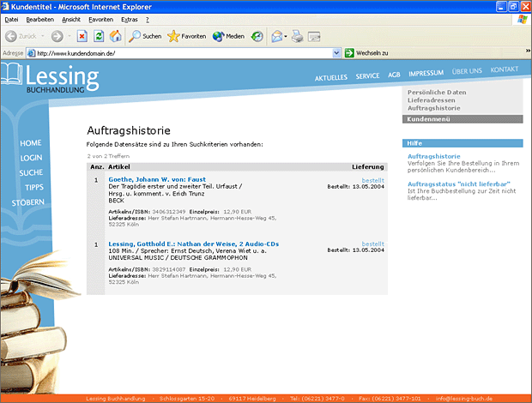Click the History (Verlauf) icon
Image resolution: width=532 pixels, height=403 pixels.
tap(257, 36)
